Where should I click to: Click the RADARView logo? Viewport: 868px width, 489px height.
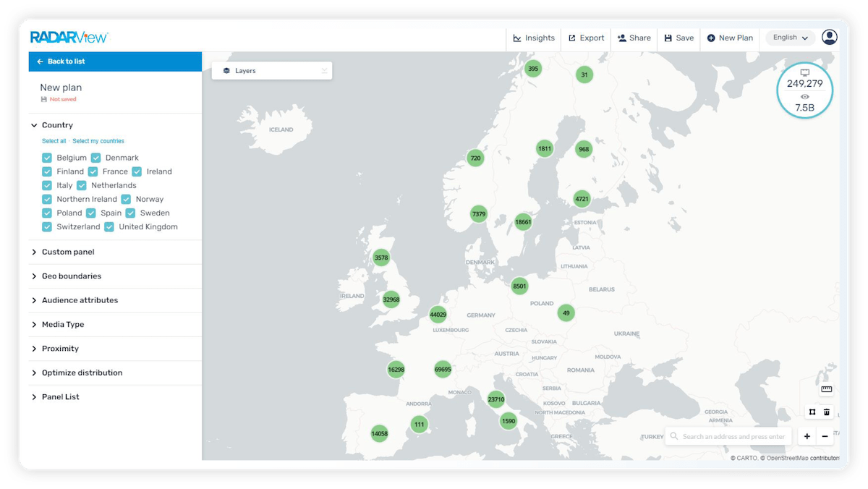pos(69,37)
